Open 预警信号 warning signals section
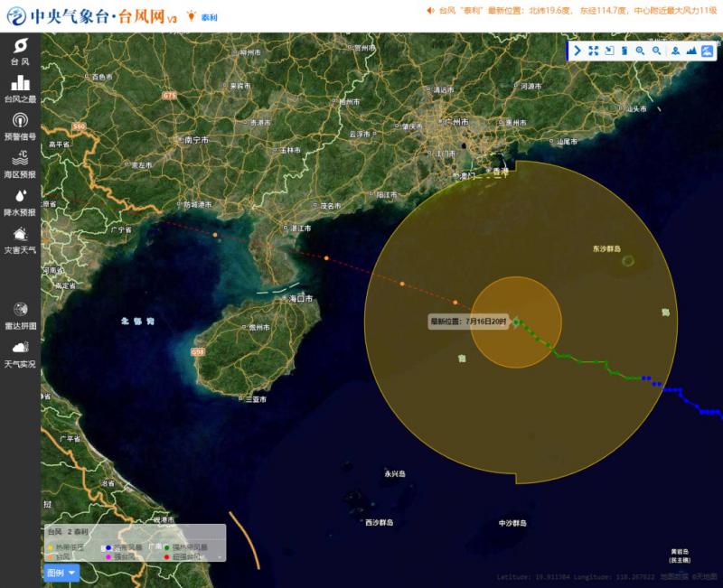This screenshot has width=723, height=588. pos(20,126)
